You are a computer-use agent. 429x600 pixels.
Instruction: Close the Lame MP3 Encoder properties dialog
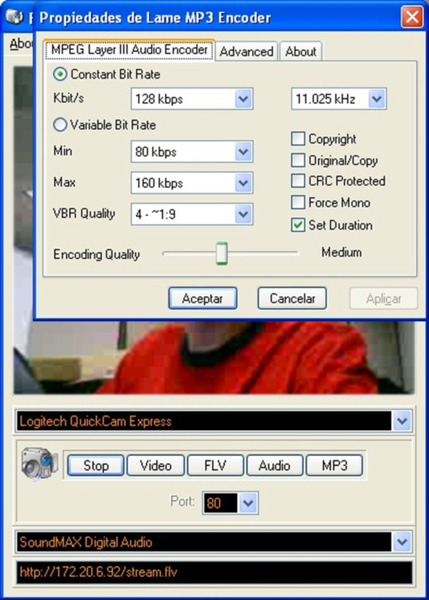412,17
